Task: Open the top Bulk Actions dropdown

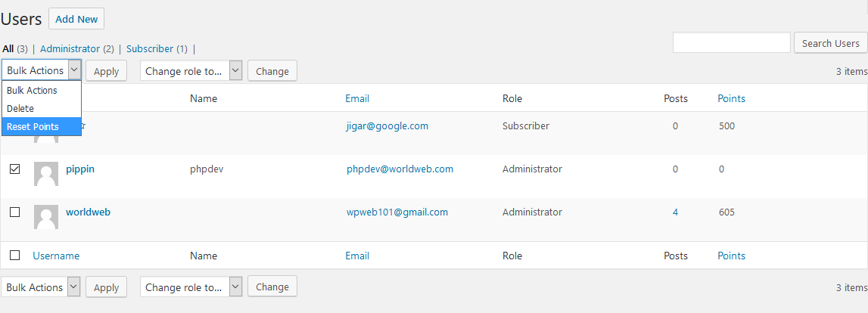Action: click(x=42, y=70)
